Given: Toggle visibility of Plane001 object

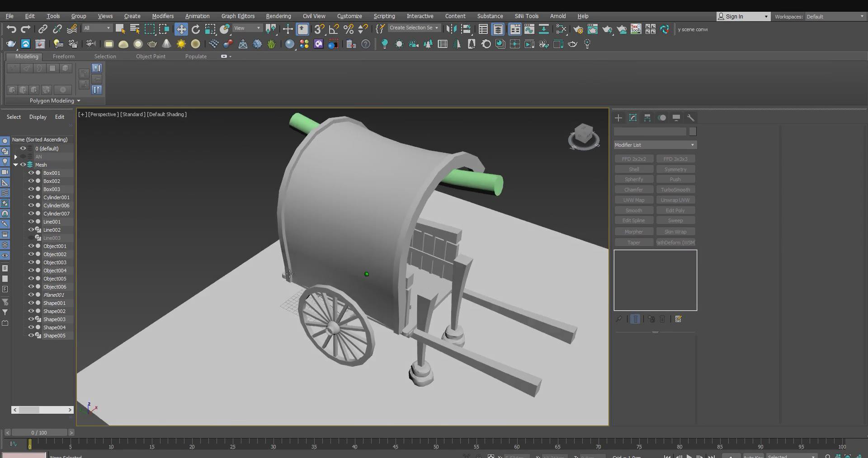Looking at the screenshot, I should click(x=31, y=295).
